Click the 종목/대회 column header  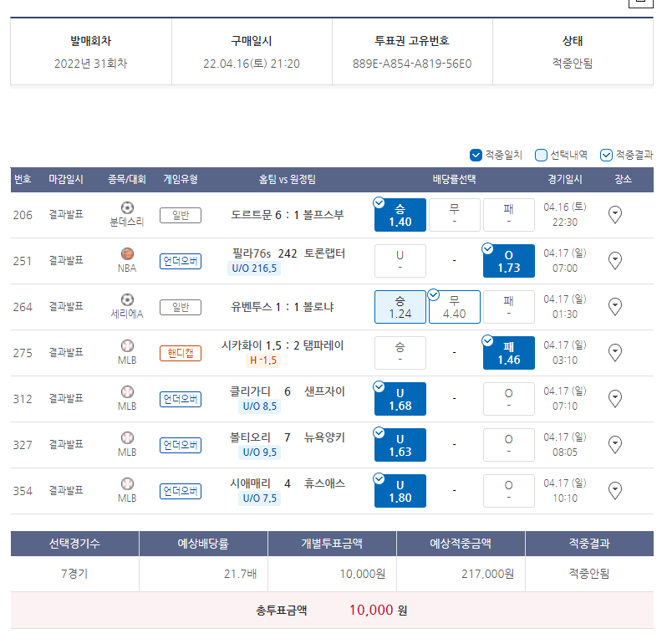[x=127, y=180]
